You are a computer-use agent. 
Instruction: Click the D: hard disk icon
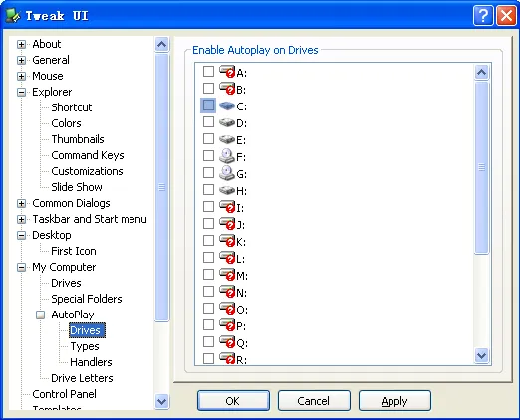(x=227, y=122)
